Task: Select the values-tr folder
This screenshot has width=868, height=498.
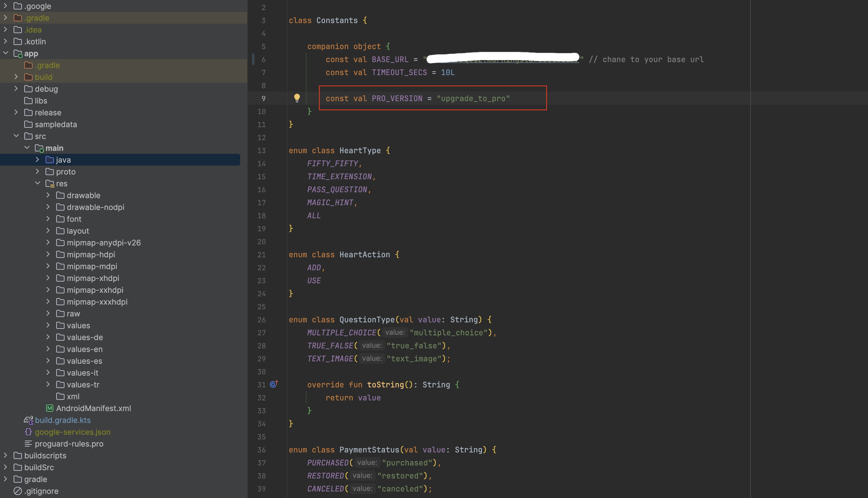Action: [x=83, y=384]
